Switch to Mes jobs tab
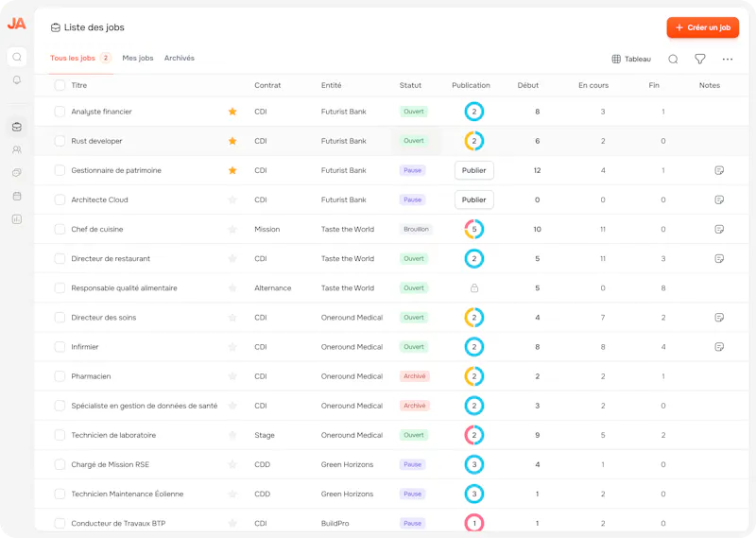Viewport: 756px width, 538px height. point(138,58)
